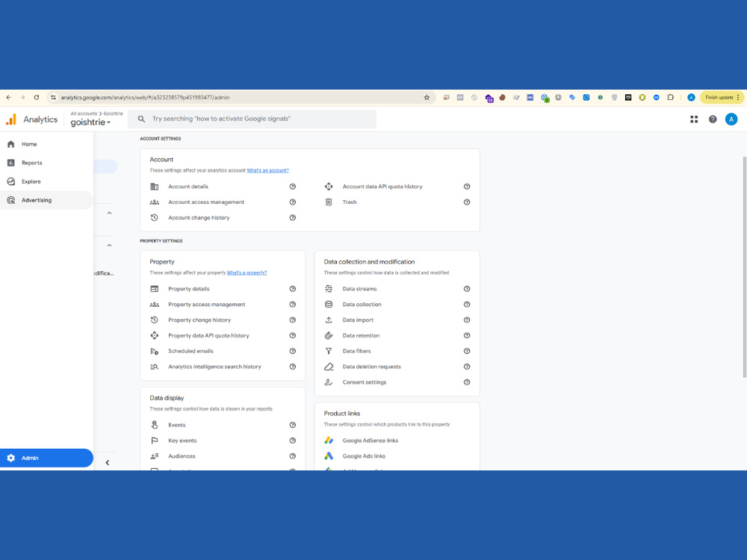Open help for Trash
Image resolution: width=747 pixels, height=560 pixels.
pos(467,202)
